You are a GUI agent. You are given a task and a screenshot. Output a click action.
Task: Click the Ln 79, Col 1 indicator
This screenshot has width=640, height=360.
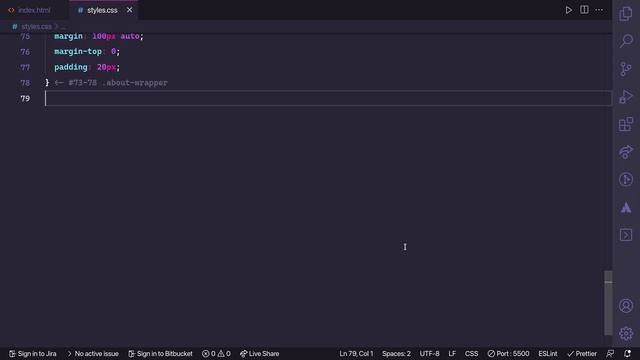tap(356, 353)
